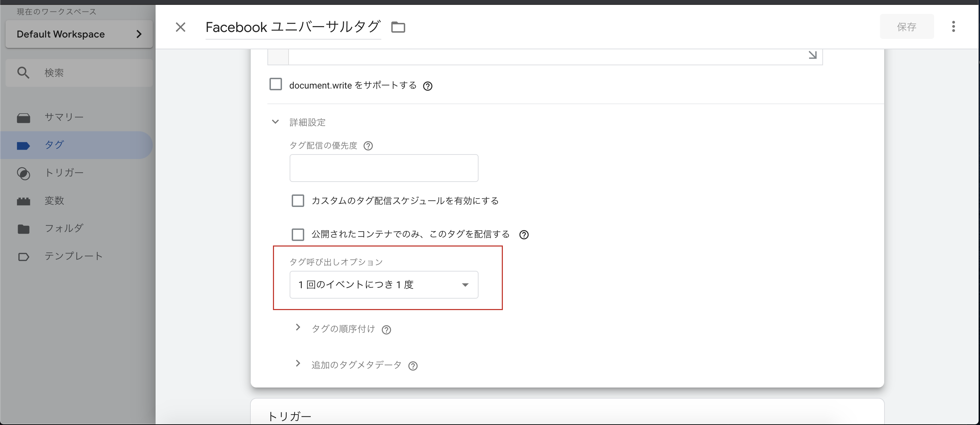
Task: Click the 保存 button
Action: (x=906, y=27)
